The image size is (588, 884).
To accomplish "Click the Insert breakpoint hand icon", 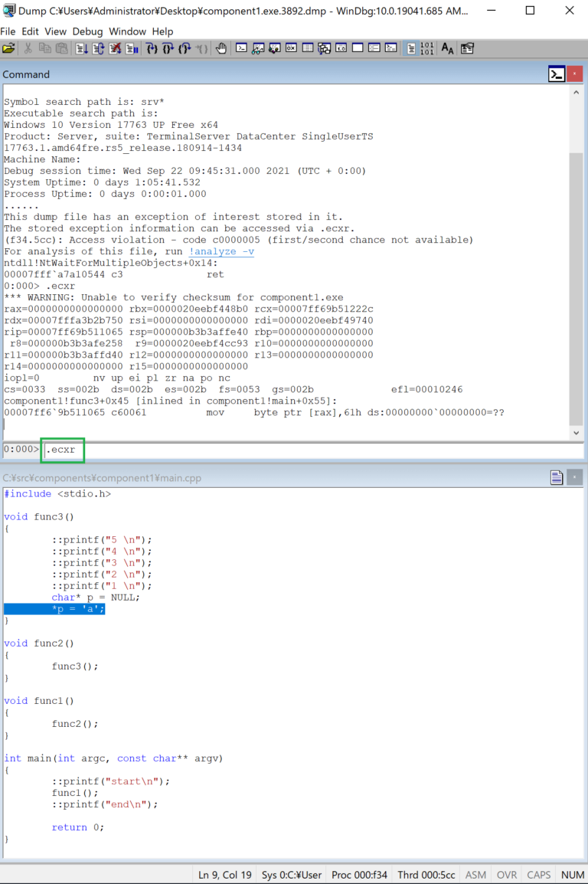I will click(x=221, y=48).
